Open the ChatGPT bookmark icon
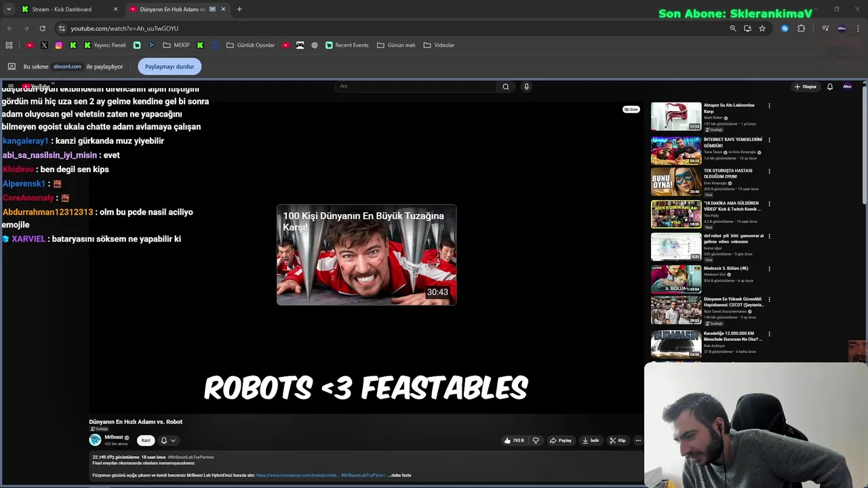868x488 pixels. click(315, 45)
